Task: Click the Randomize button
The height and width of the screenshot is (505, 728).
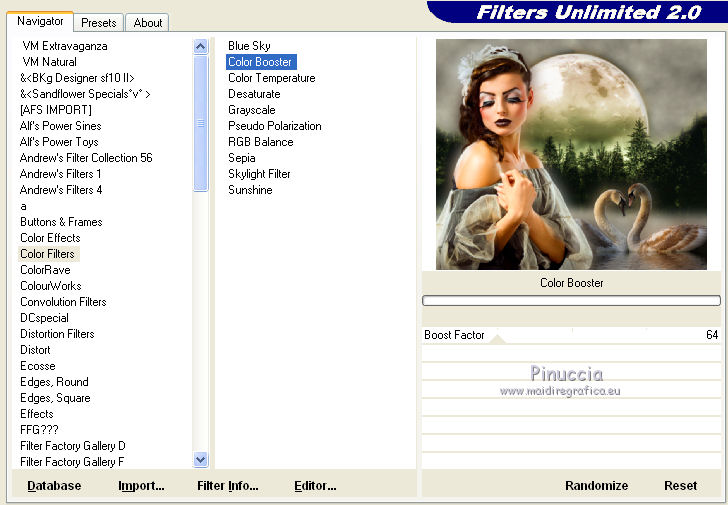Action: 597,486
